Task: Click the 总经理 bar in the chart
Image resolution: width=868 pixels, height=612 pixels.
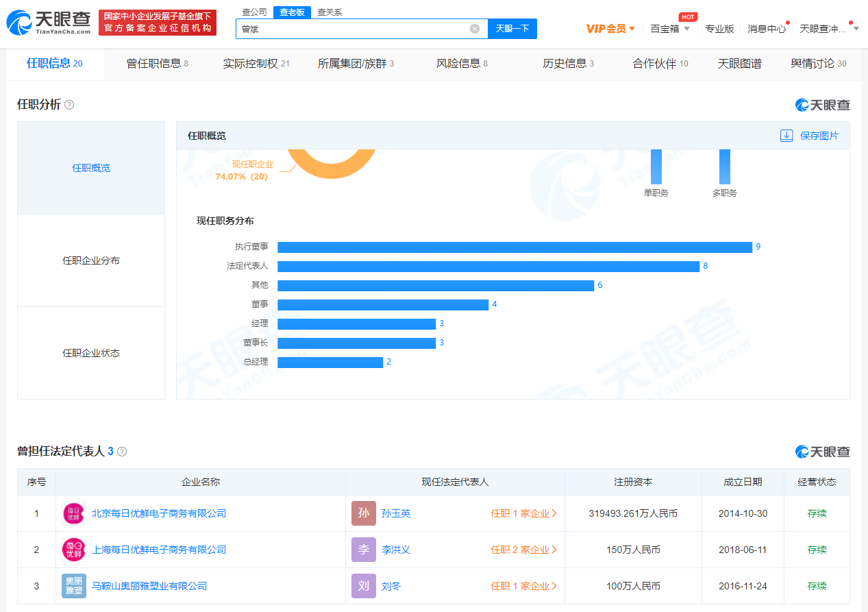Action: click(330, 362)
